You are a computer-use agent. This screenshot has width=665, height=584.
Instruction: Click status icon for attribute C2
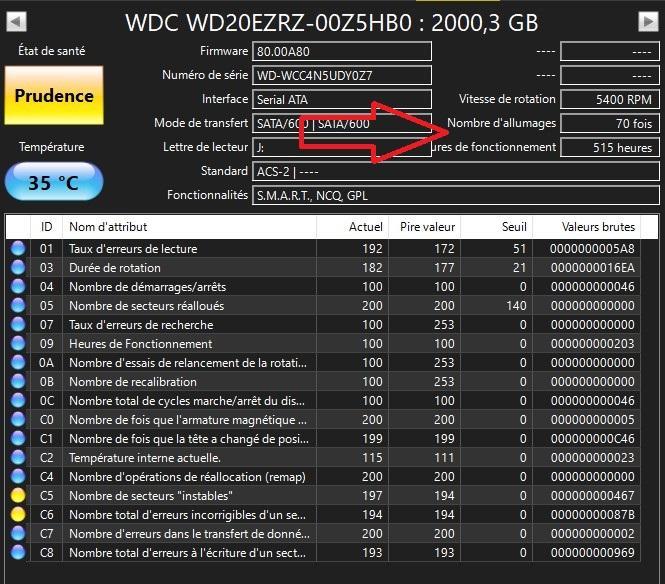pos(18,458)
